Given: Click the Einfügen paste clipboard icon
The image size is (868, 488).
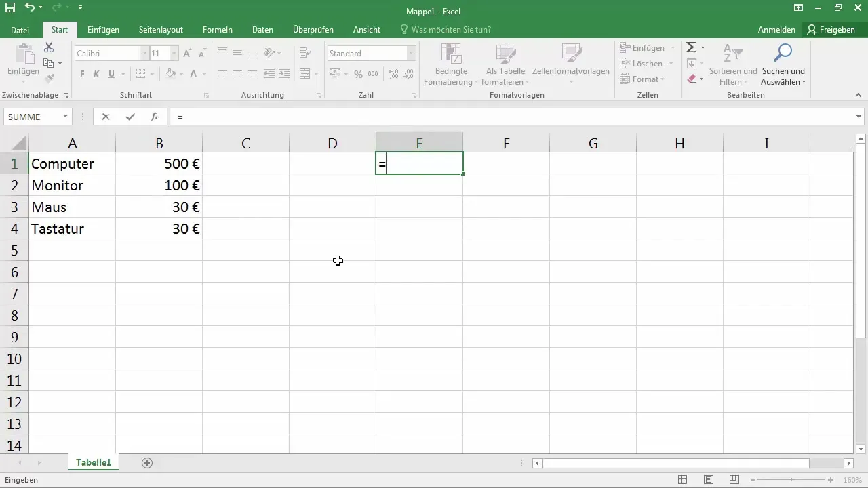Looking at the screenshot, I should (23, 54).
